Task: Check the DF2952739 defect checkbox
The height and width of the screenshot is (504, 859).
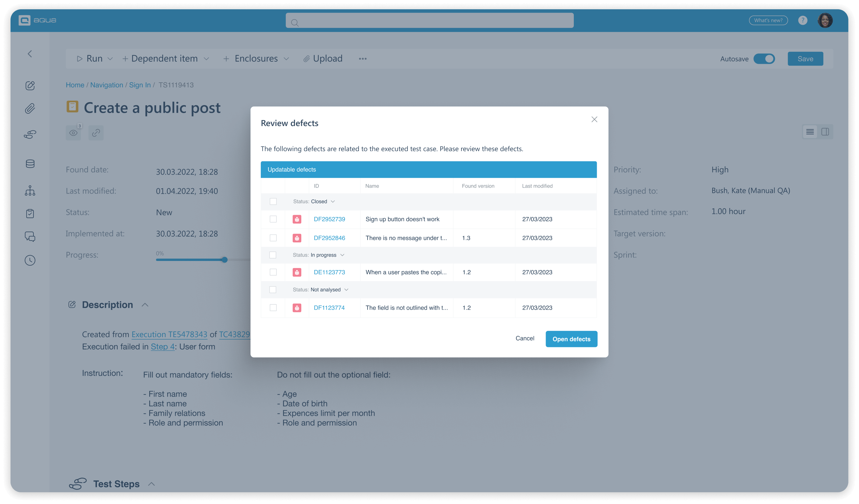Action: tap(273, 219)
